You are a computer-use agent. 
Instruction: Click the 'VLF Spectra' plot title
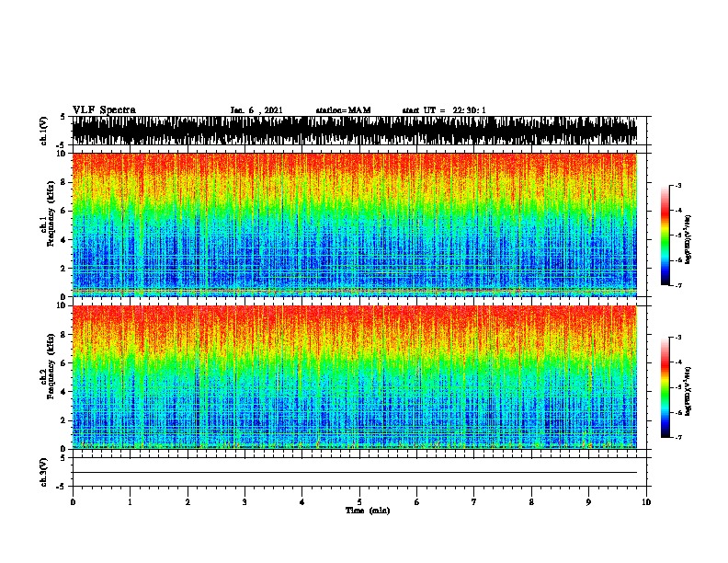pos(104,110)
